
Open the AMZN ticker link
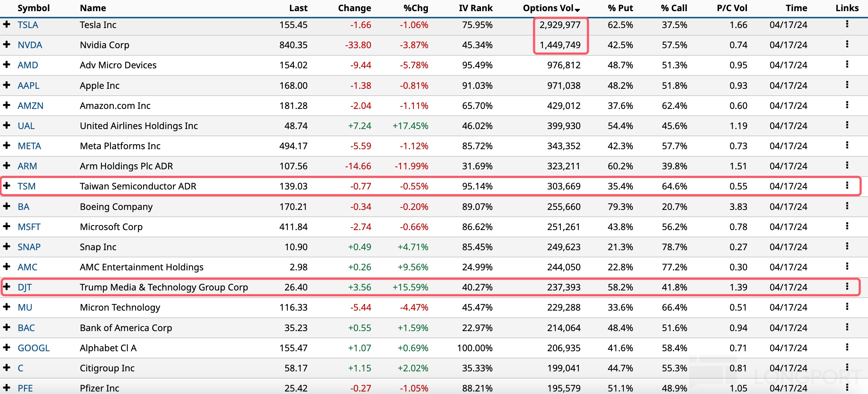tap(31, 106)
